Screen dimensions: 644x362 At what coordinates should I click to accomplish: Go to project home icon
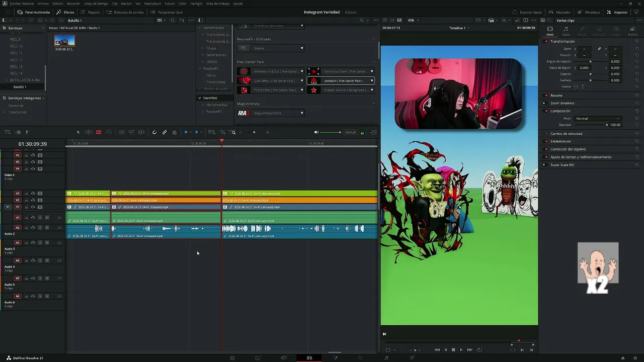tap(623, 358)
